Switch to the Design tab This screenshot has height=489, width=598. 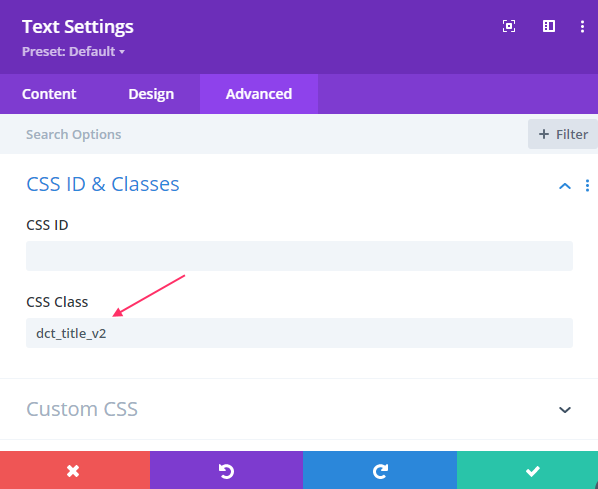[151, 94]
